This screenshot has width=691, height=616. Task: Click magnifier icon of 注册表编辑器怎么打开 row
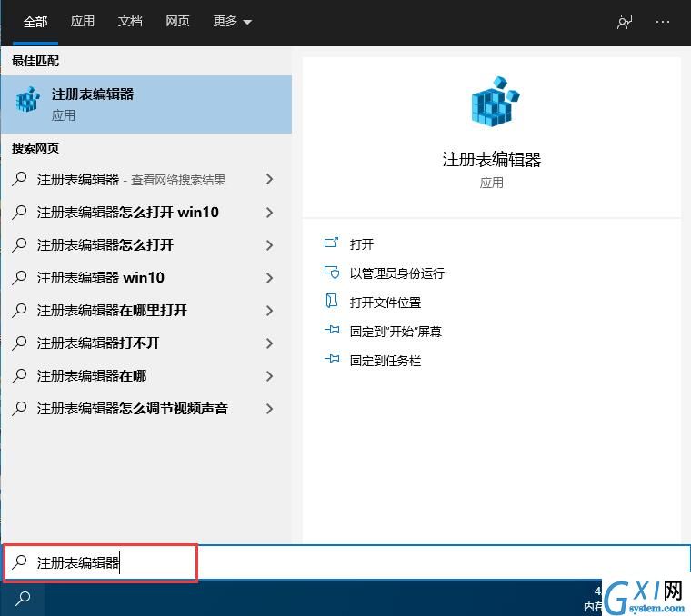tap(19, 244)
